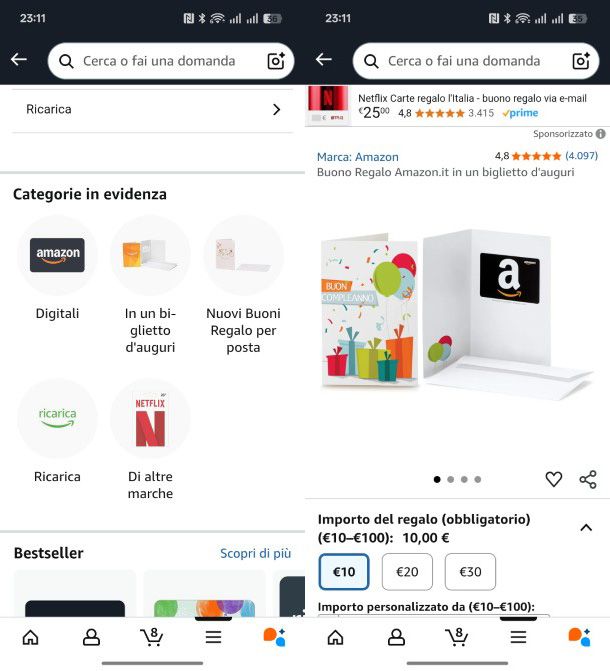Viewport: 610px width, 671px height.
Task: Open camera search in right search bar
Action: pyautogui.click(x=581, y=61)
